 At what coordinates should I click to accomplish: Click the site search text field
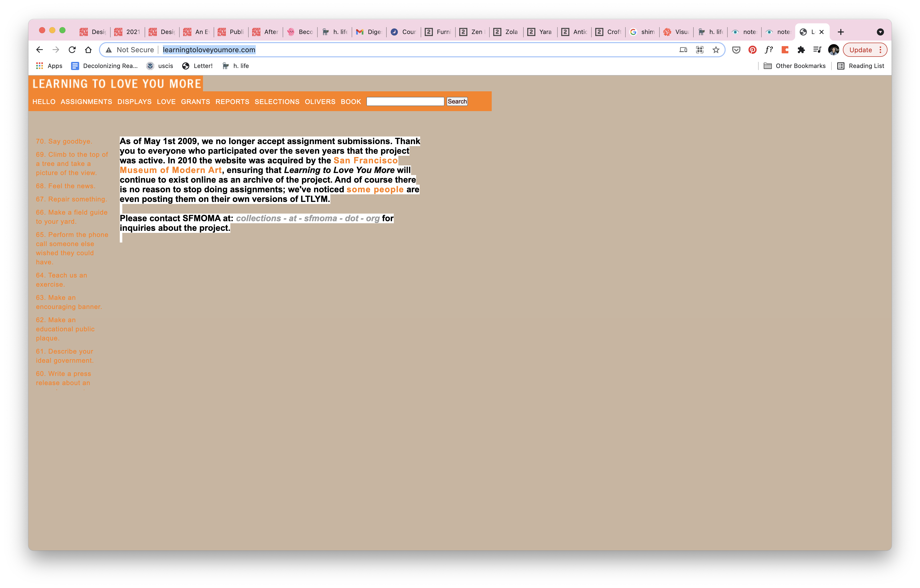(405, 101)
